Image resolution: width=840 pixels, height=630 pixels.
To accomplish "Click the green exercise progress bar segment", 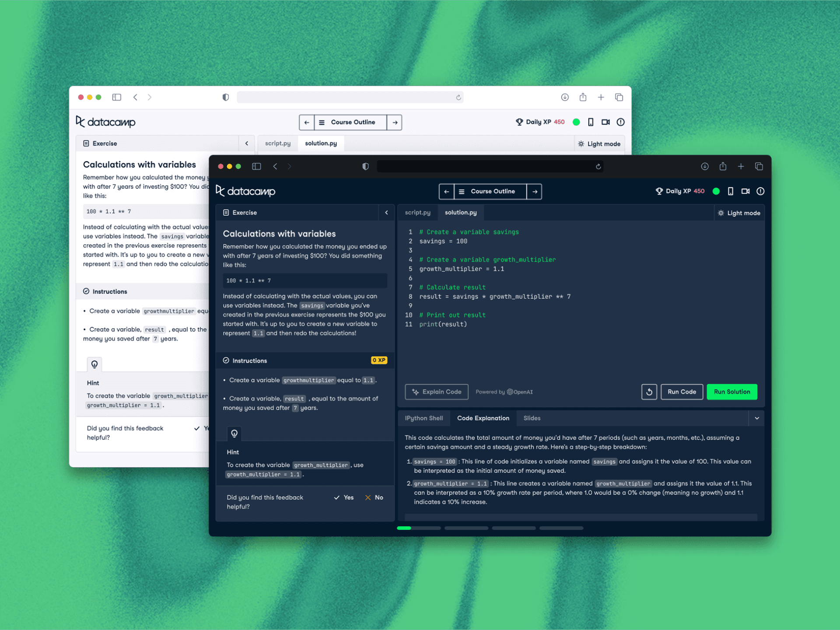I will click(x=404, y=528).
